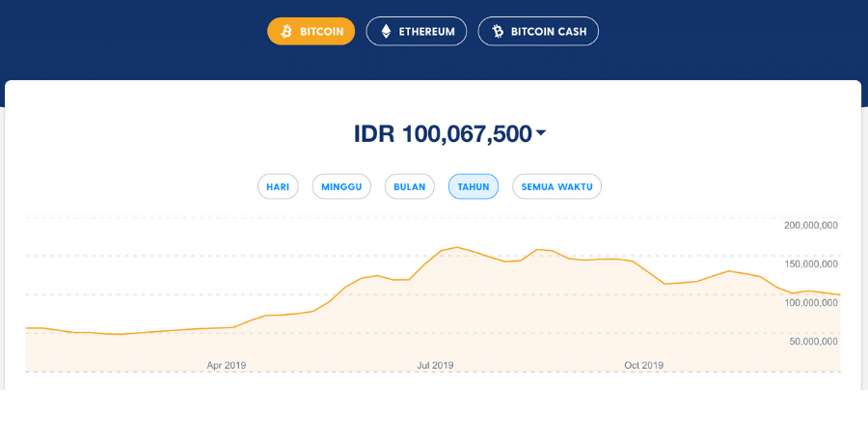Click the Apr 2019 axis label
The height and width of the screenshot is (444, 868).
(x=227, y=365)
